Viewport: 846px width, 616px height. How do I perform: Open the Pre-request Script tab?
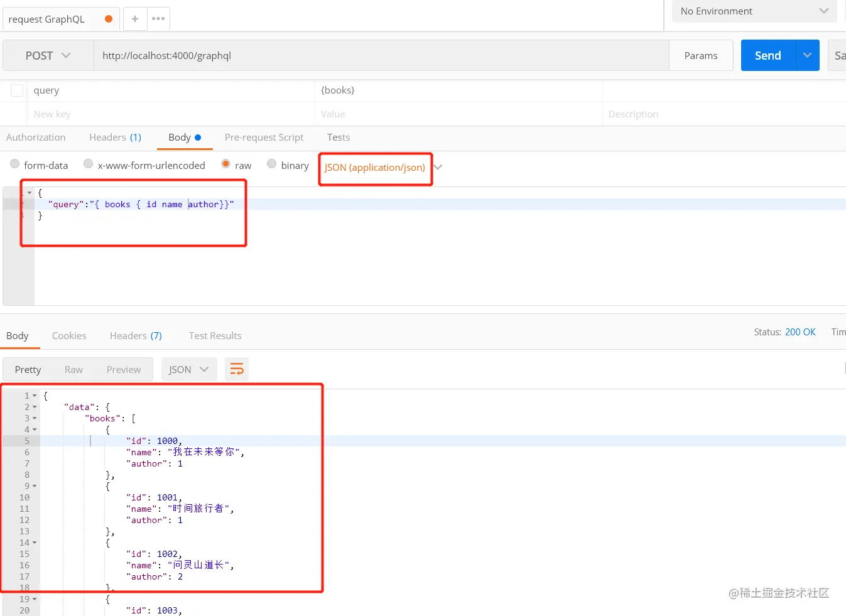[x=264, y=138]
